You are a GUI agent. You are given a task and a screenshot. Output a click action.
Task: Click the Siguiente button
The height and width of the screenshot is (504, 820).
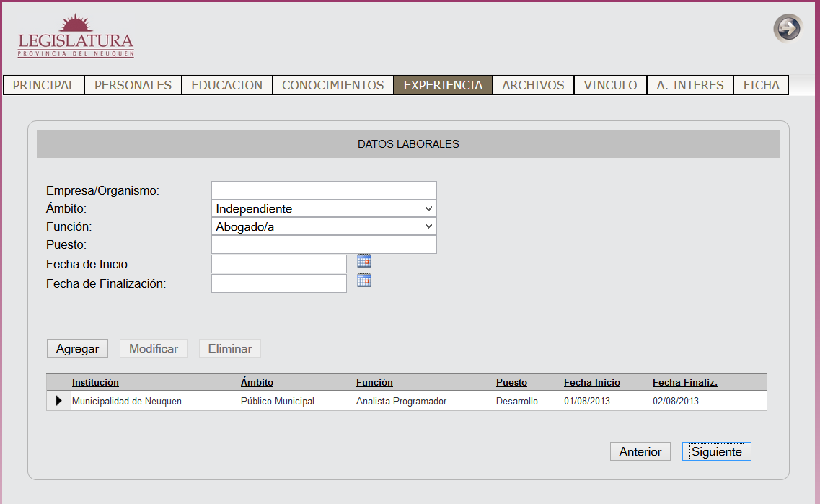tap(716, 451)
